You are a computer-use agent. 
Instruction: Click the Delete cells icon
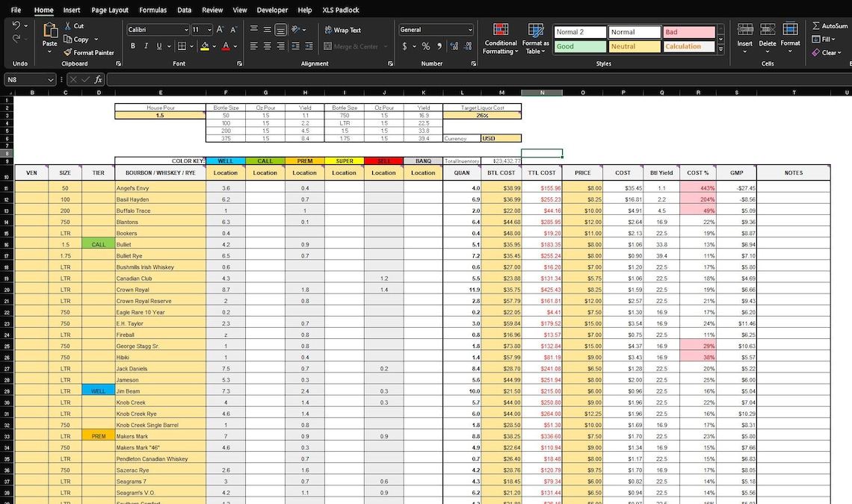[x=768, y=30]
